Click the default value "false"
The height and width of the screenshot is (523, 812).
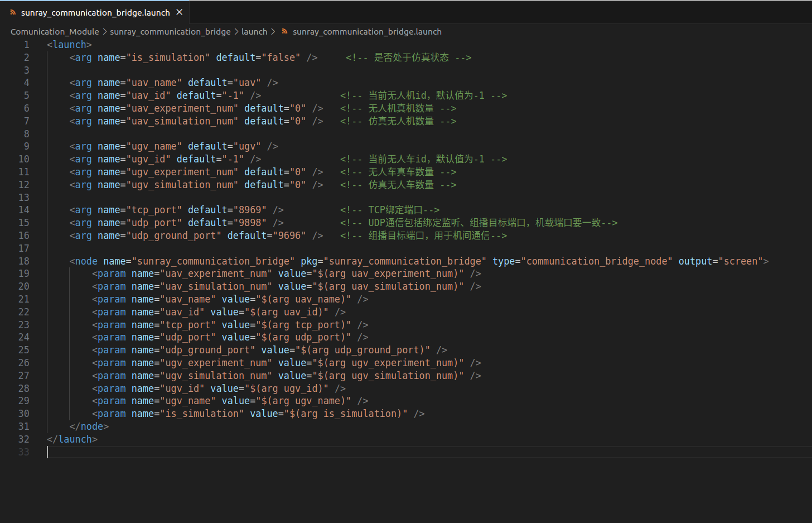[x=281, y=57]
